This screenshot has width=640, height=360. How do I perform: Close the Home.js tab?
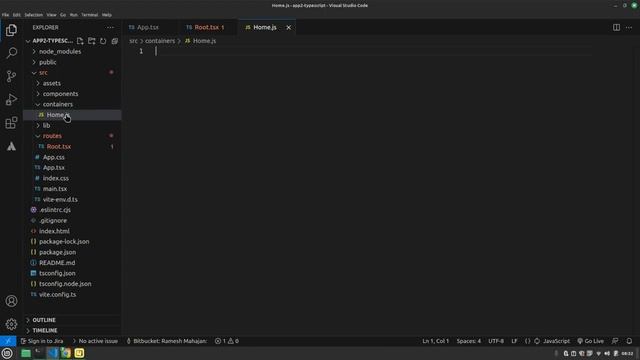tap(289, 27)
